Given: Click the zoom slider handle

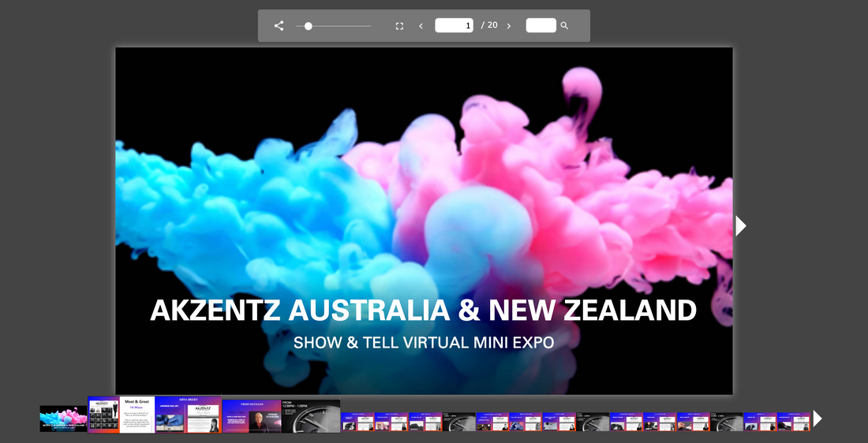Looking at the screenshot, I should [309, 26].
